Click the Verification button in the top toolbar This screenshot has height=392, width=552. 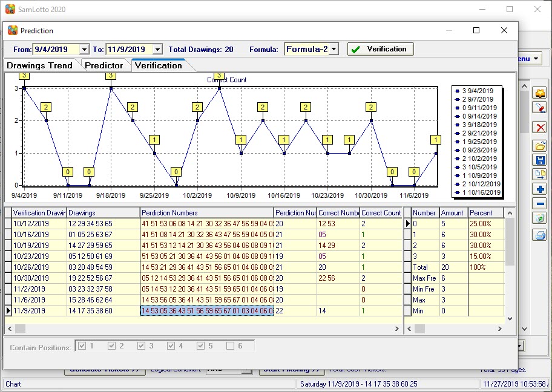click(381, 49)
